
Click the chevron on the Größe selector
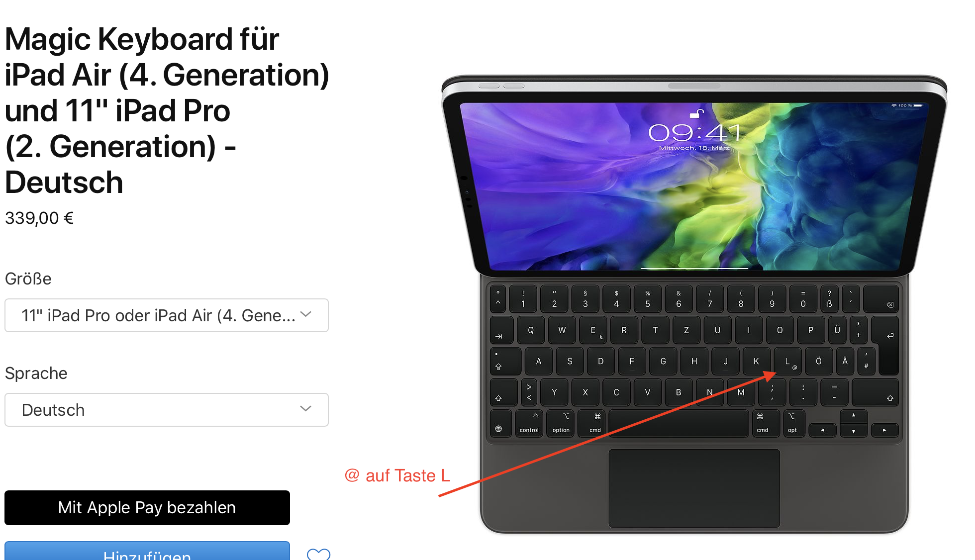click(x=306, y=314)
